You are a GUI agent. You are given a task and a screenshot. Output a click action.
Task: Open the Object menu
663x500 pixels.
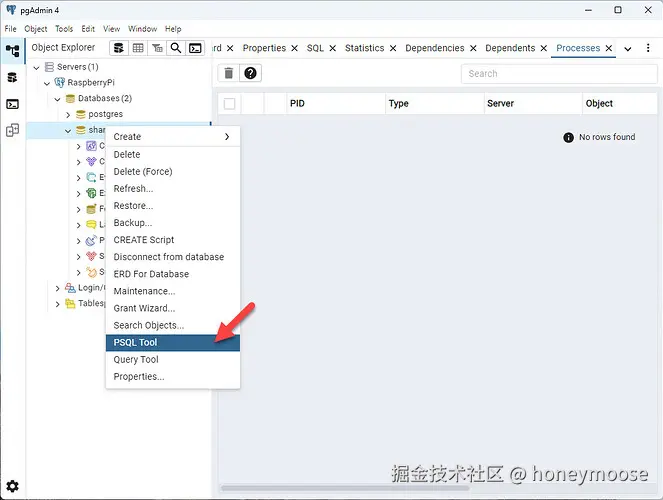(36, 29)
